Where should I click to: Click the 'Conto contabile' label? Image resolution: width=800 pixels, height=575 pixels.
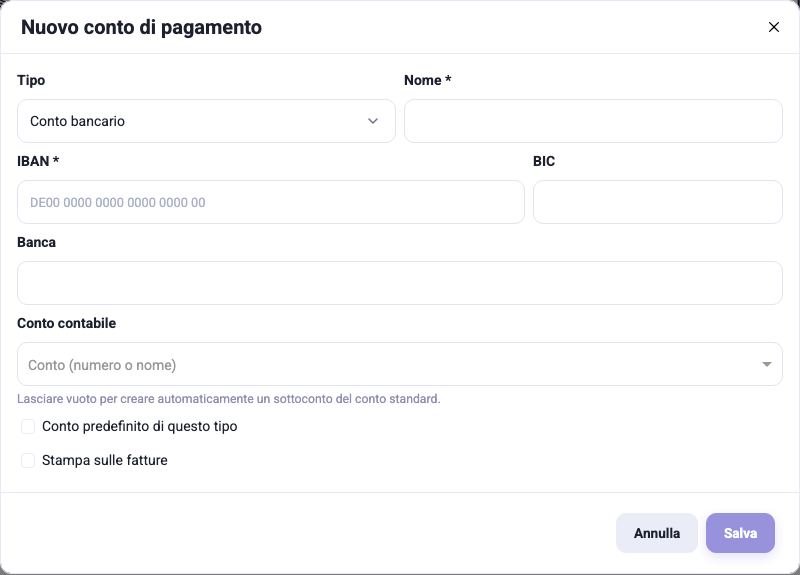[x=66, y=323]
